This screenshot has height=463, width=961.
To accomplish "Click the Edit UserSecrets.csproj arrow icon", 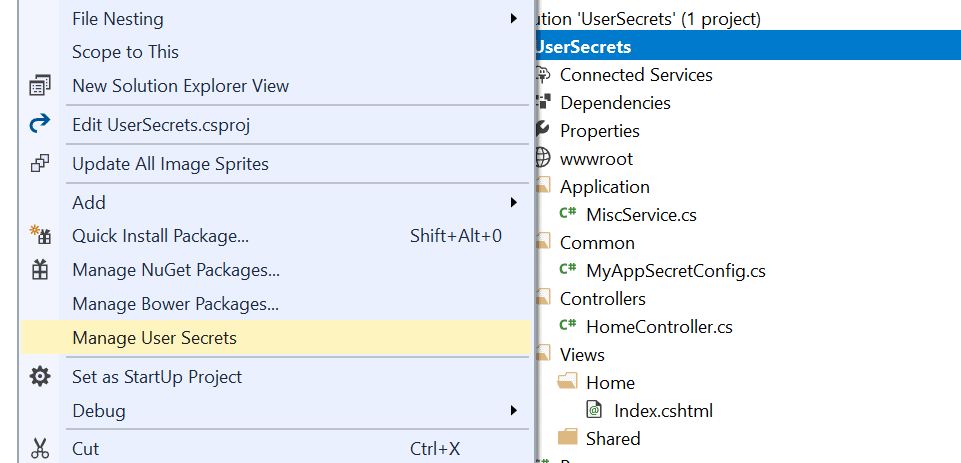I will pyautogui.click(x=40, y=125).
